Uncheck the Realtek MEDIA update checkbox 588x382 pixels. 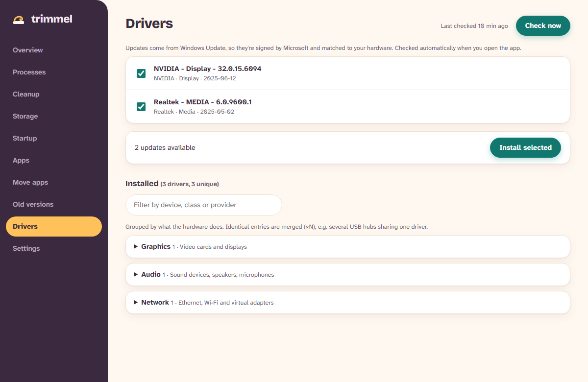141,107
